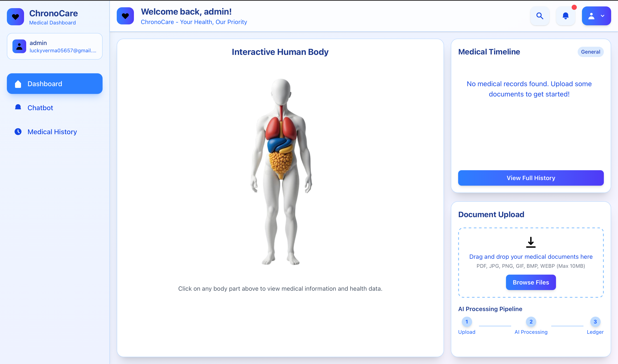Click the search magnifier icon
618x364 pixels.
tap(539, 16)
